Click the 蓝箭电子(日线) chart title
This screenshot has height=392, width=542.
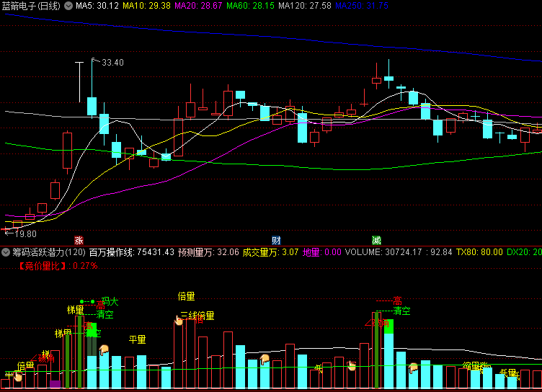tap(31, 6)
